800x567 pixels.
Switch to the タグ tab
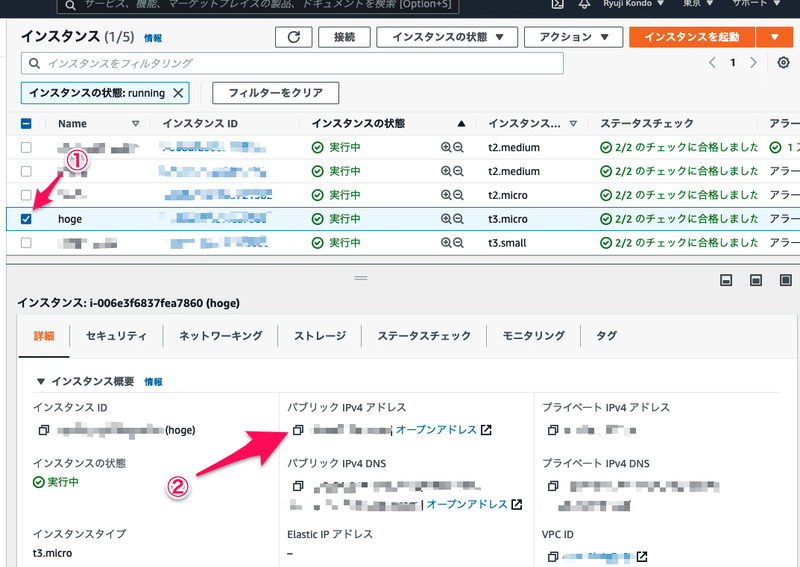[606, 336]
